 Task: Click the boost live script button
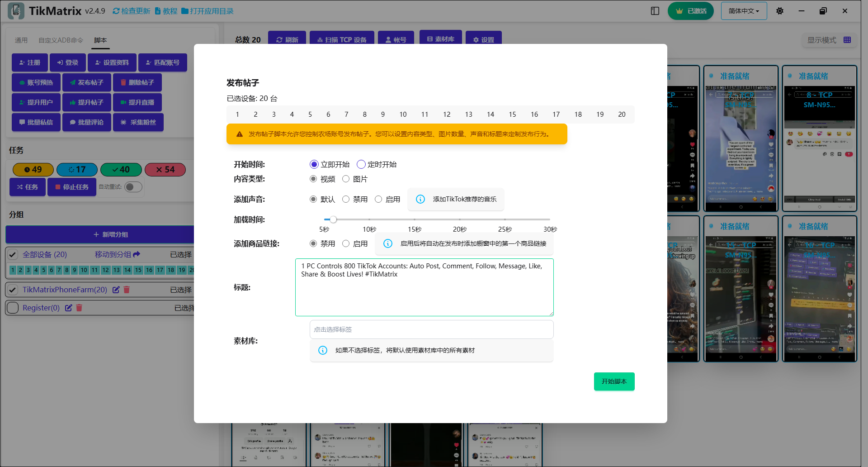pyautogui.click(x=137, y=102)
